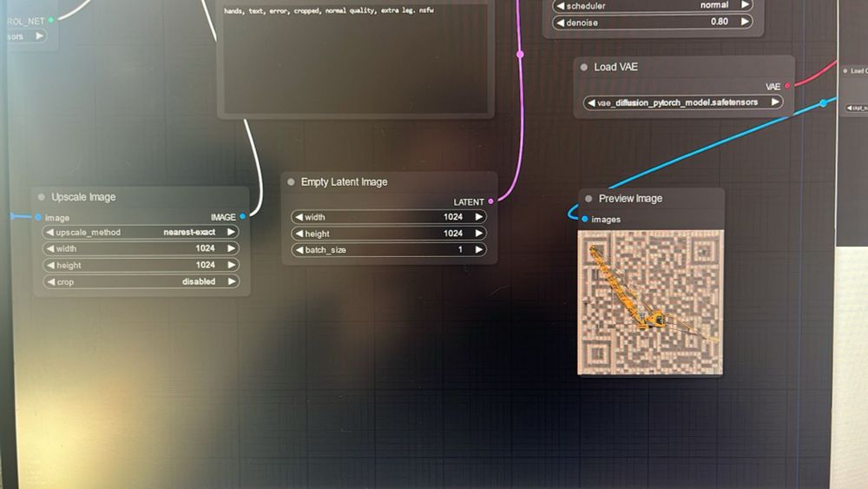Click right arrow on the safetensors field at far left
This screenshot has width=868, height=489.
[x=39, y=36]
